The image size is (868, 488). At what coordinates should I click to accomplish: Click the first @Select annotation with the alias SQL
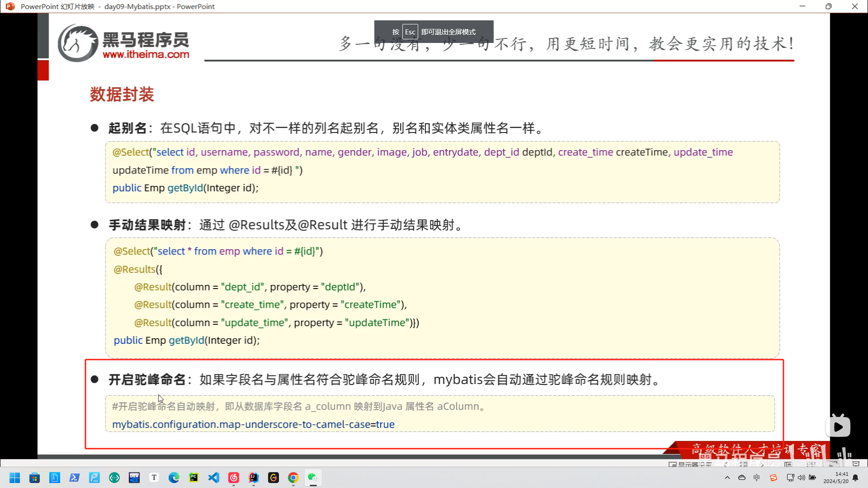pos(131,152)
